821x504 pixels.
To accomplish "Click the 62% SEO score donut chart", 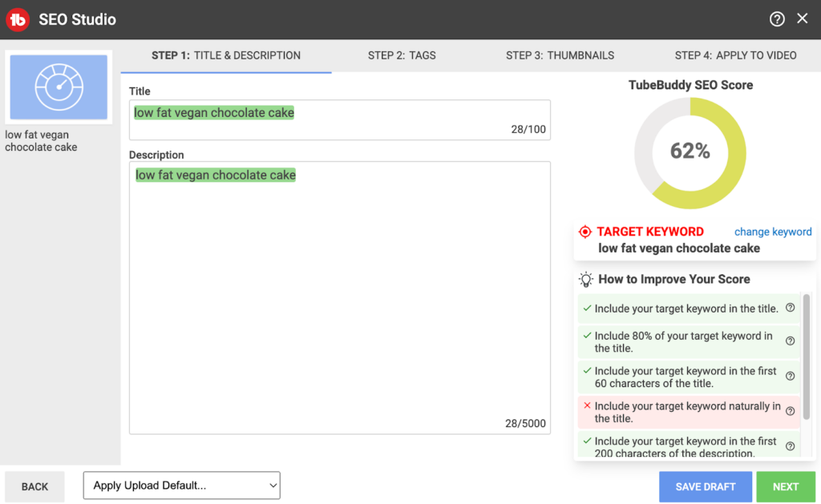I will (690, 152).
